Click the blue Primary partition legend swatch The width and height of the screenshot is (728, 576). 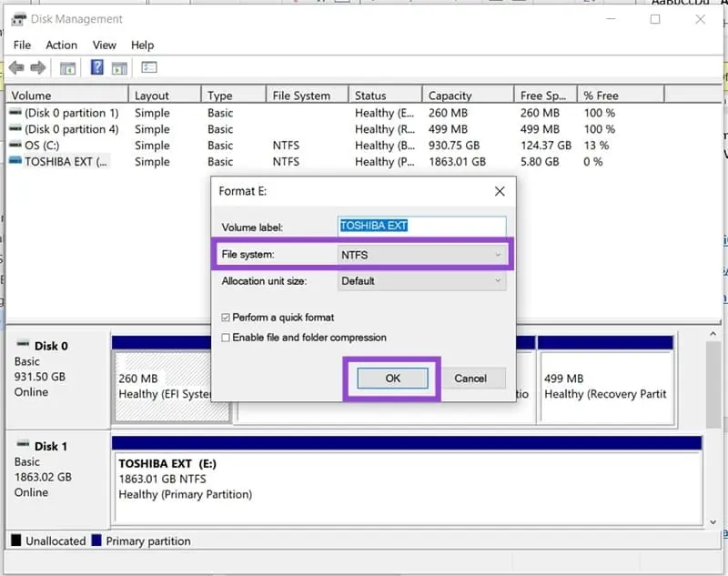(x=96, y=541)
